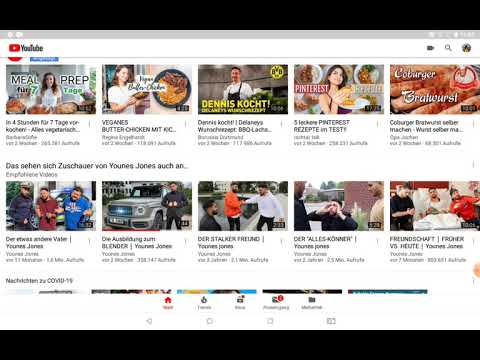The image size is (480, 360).
Task: Switch to the Trends tab
Action: tap(204, 303)
